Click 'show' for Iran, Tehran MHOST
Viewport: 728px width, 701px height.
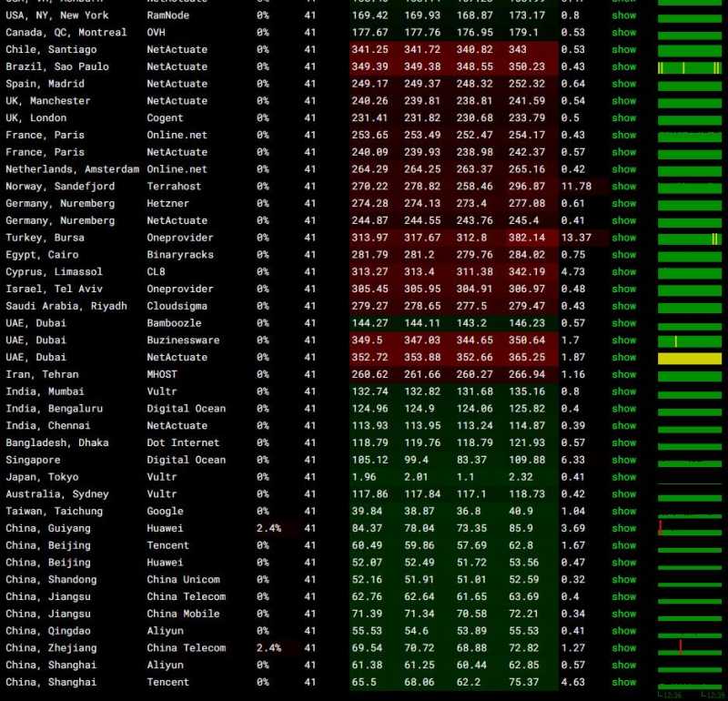click(x=623, y=374)
